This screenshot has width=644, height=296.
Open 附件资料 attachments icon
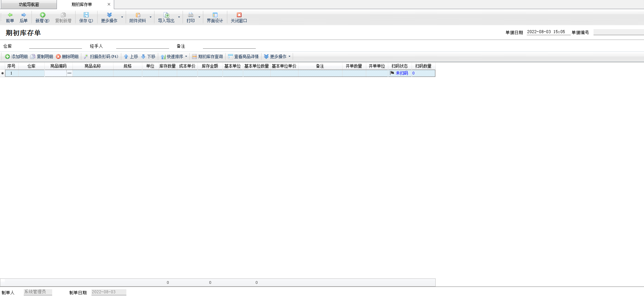(138, 15)
